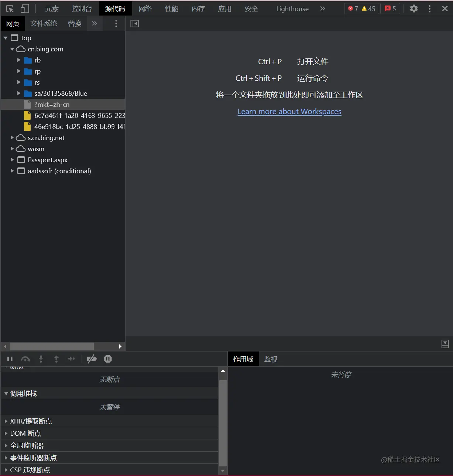
Task: Toggle deactivate breakpoints icon
Action: [92, 358]
